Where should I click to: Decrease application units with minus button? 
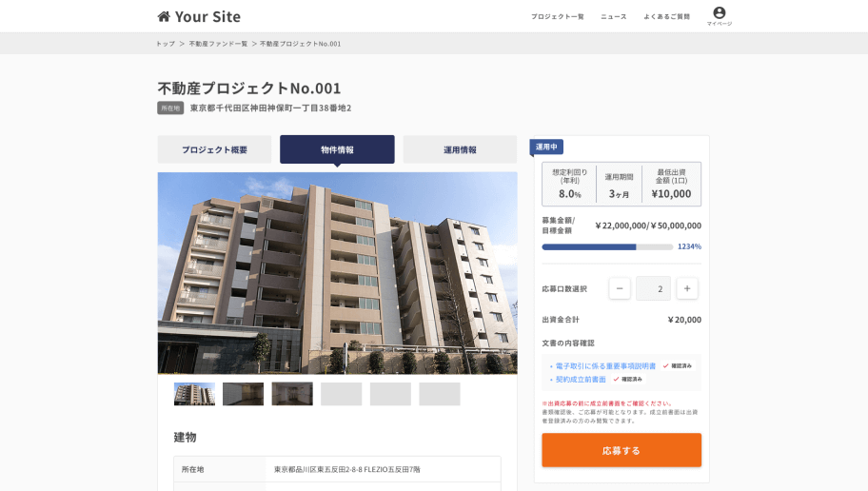[x=620, y=288]
